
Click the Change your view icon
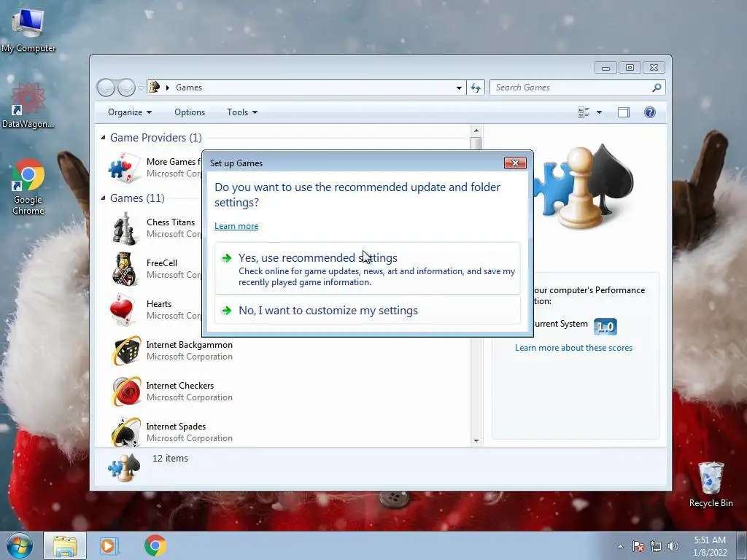(x=584, y=112)
